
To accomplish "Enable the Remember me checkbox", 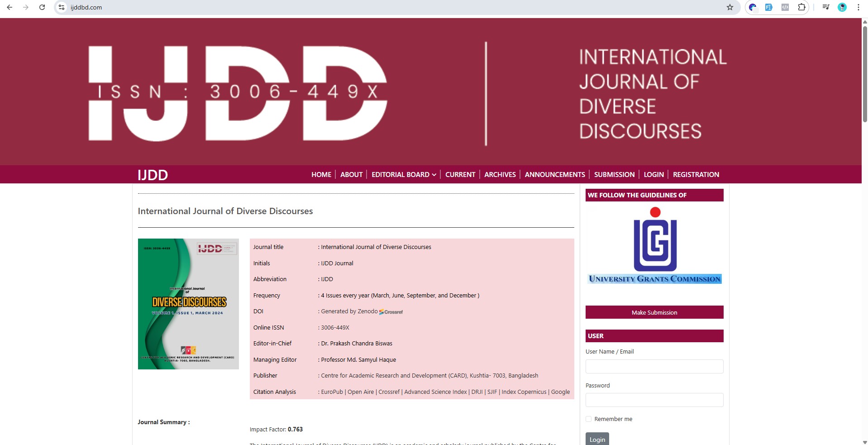I will (x=588, y=419).
